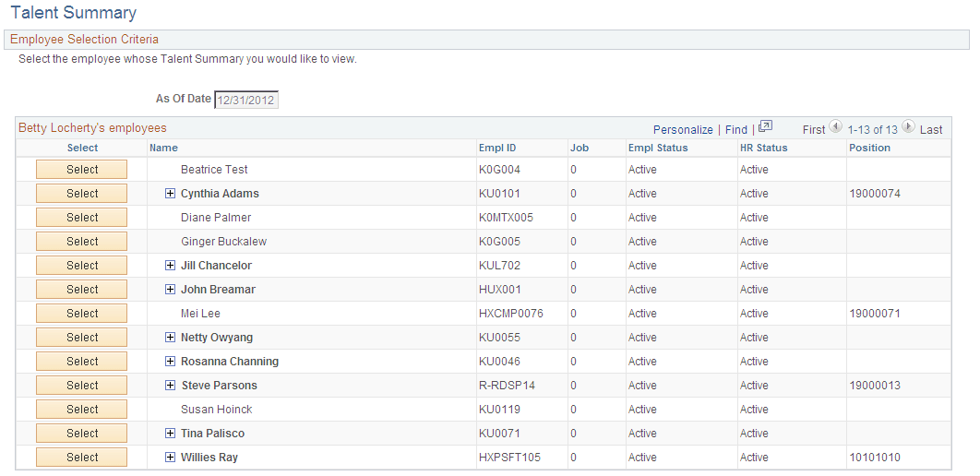Screen dimensions: 980x476
Task: Click Select button for Cynthia Adams
Action: [82, 194]
